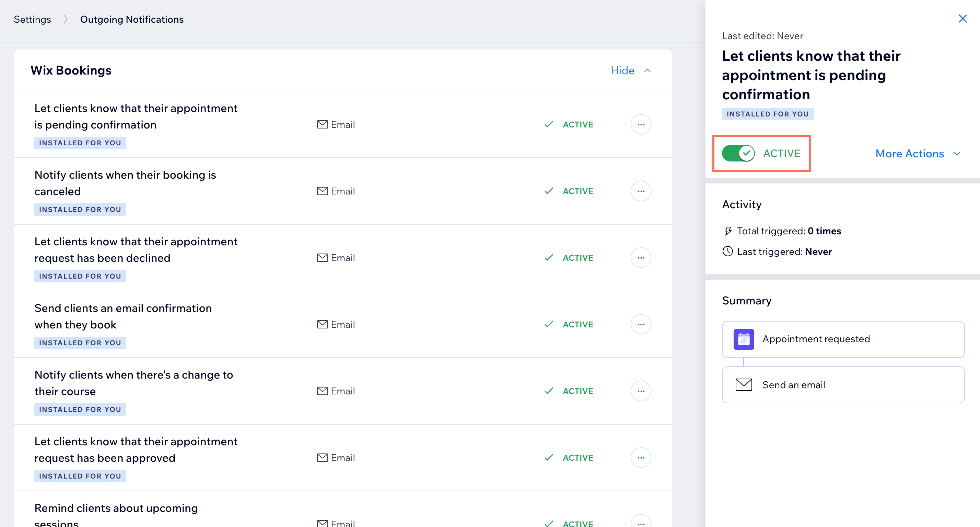Expand options for declined appointment notification
Viewport: 980px width, 527px height.
(x=640, y=258)
